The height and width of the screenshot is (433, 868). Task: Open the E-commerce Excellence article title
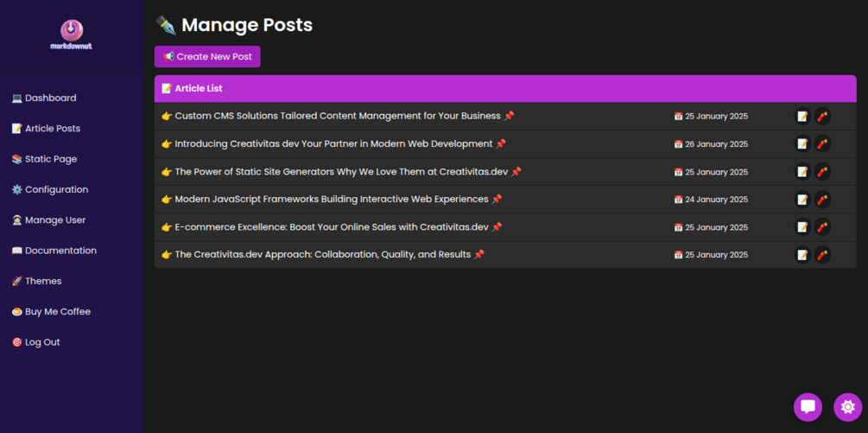332,227
